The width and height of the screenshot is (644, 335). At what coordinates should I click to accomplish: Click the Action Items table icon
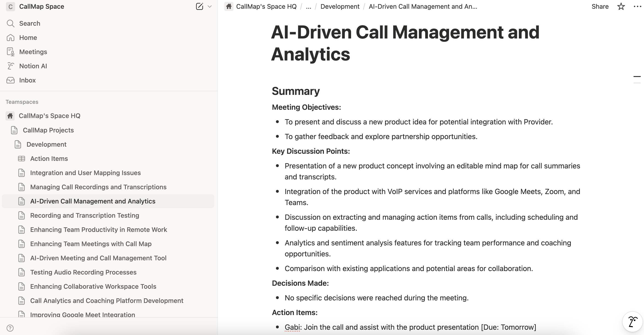click(22, 159)
